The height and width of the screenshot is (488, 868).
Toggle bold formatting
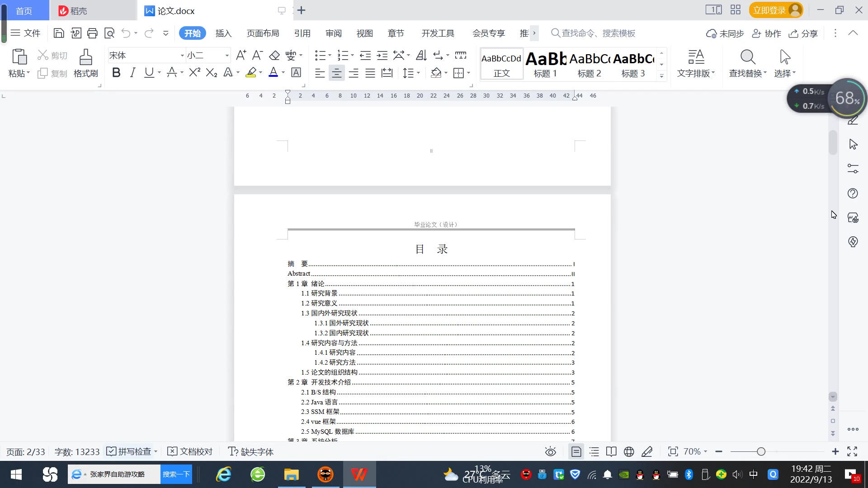116,73
